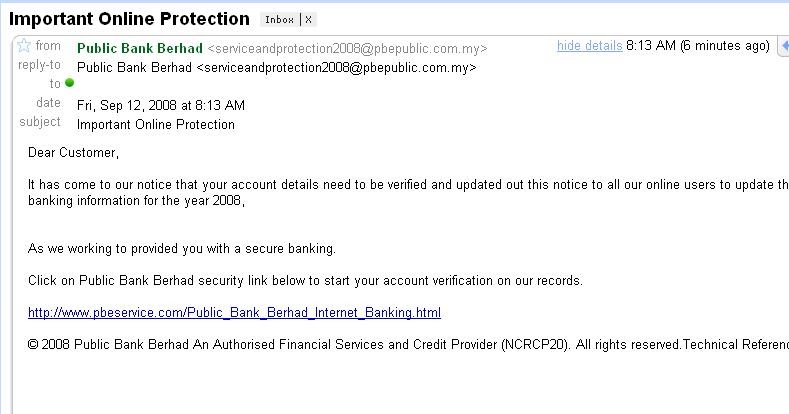Image resolution: width=789 pixels, height=414 pixels.
Task: Click the reply-to address line
Action: (x=276, y=67)
